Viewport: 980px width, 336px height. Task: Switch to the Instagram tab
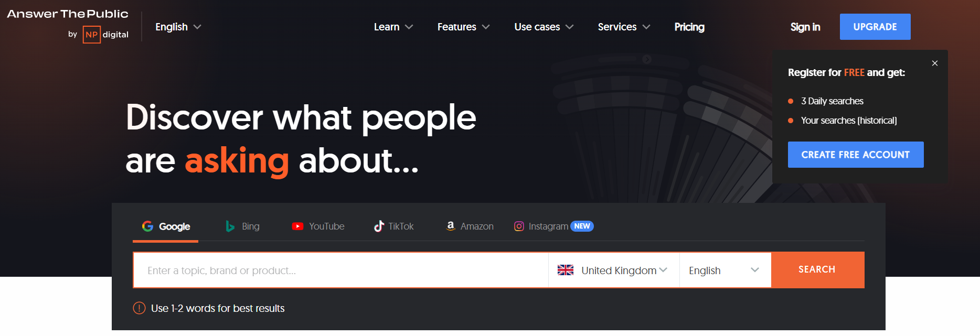click(x=553, y=226)
